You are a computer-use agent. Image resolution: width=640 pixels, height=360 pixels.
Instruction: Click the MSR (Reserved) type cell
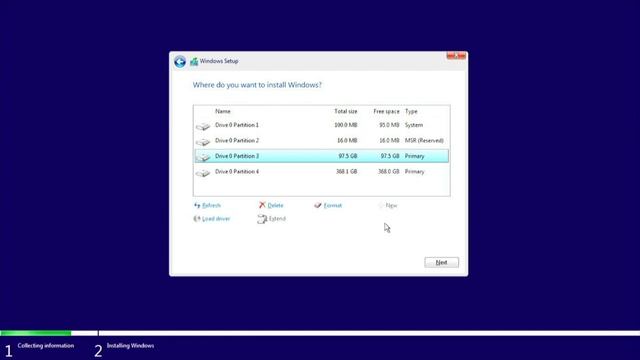click(424, 141)
